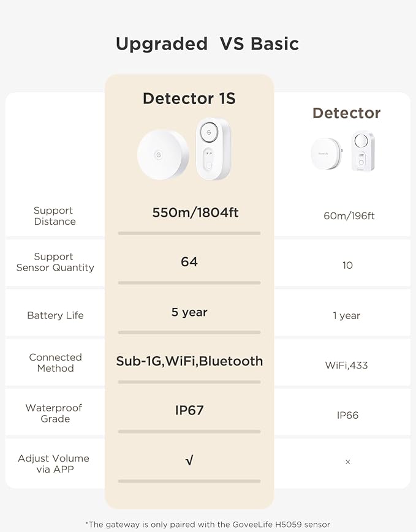Click the Upgraded VS Basic title

pos(207,44)
